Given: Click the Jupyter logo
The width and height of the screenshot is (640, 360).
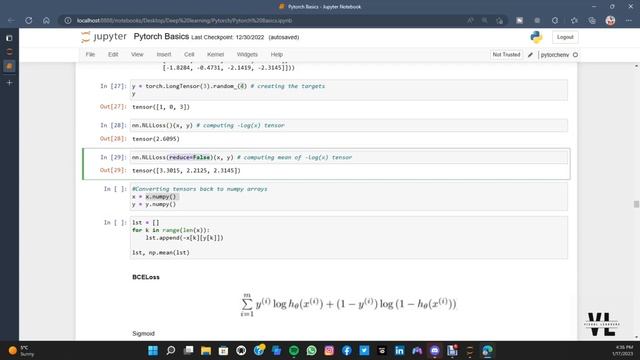Looking at the screenshot, I should coord(104,37).
